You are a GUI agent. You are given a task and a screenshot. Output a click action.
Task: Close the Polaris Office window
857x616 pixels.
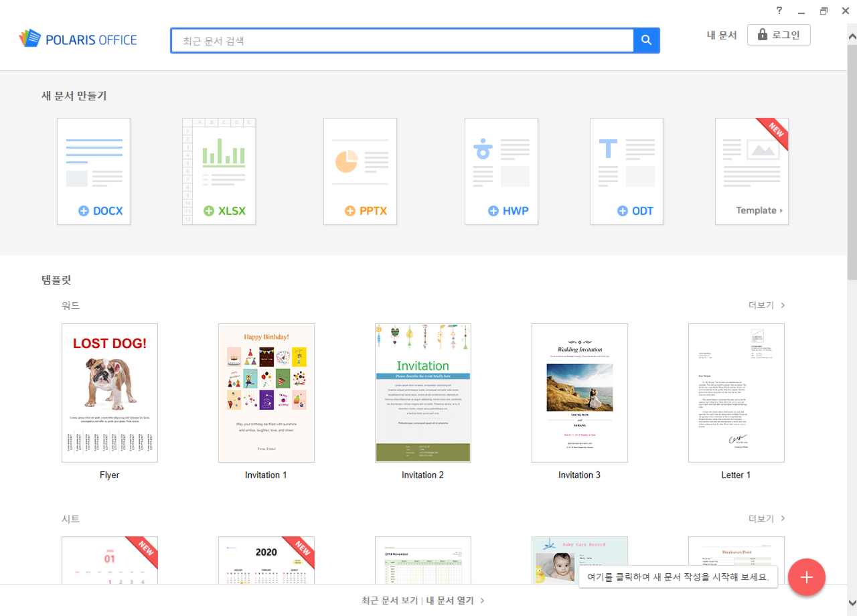(845, 11)
